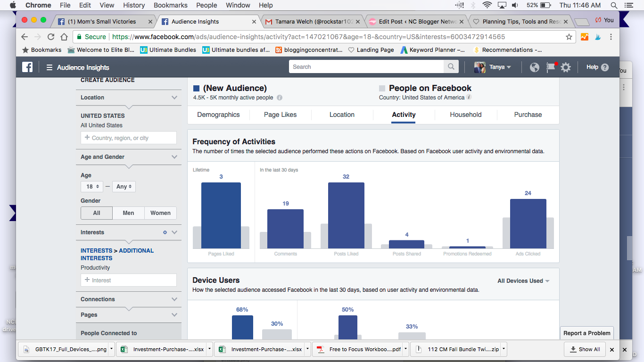This screenshot has width=644, height=362.
Task: Open the settings gear icon
Action: [566, 67]
